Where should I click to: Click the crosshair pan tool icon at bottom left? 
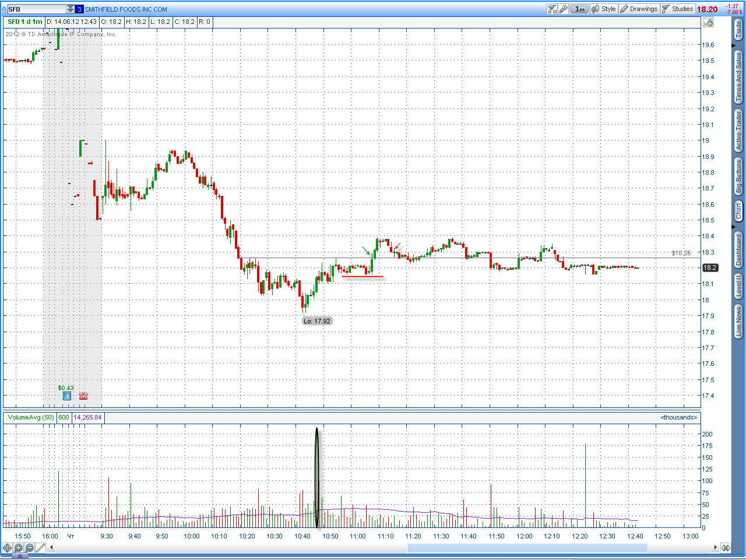(x=8, y=548)
